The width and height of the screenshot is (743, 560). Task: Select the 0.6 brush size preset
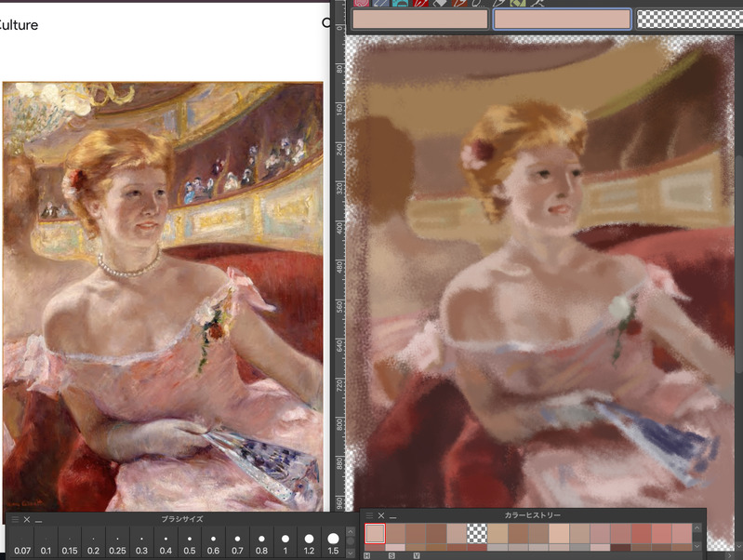tap(213, 542)
